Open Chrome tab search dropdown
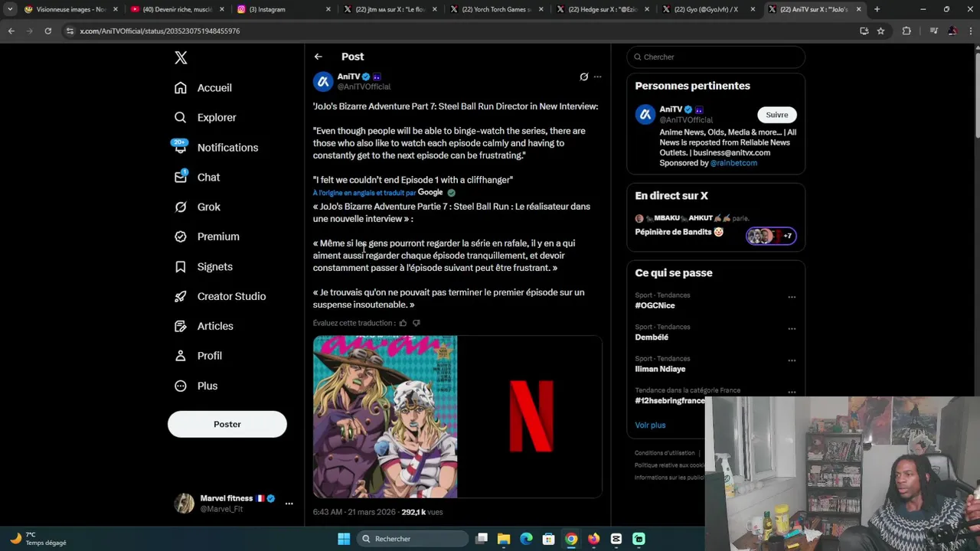The height and width of the screenshot is (551, 980). (x=10, y=9)
